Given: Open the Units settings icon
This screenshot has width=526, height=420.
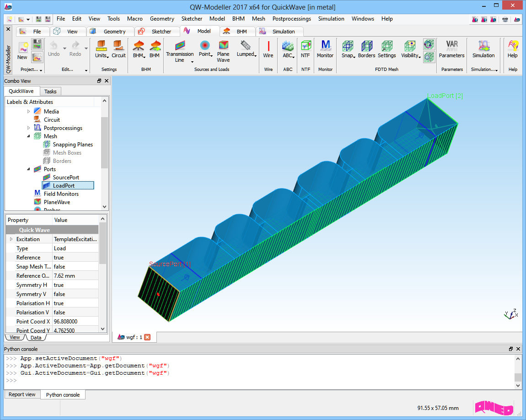Looking at the screenshot, I should (x=101, y=46).
